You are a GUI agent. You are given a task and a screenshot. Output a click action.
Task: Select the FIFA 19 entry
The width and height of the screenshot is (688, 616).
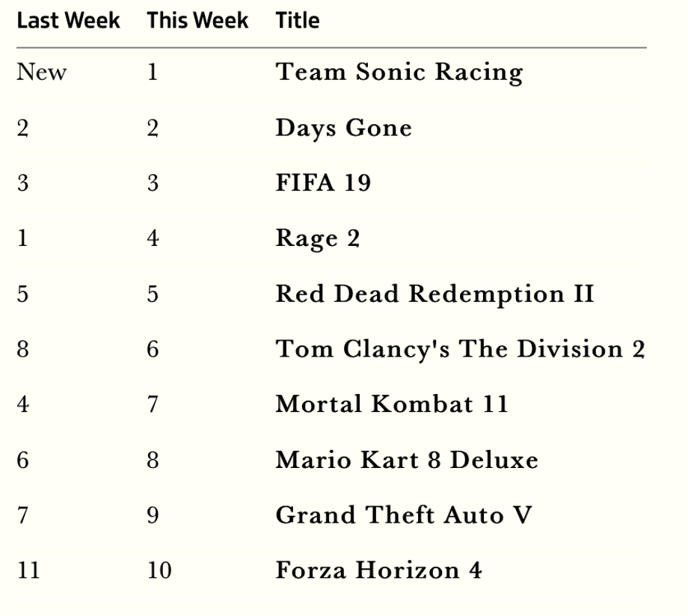coord(323,184)
